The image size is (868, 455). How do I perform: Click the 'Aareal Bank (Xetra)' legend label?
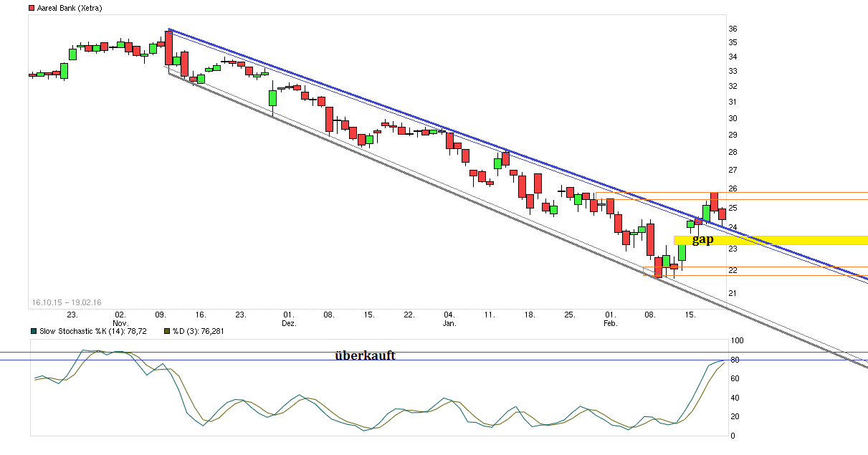coord(70,8)
